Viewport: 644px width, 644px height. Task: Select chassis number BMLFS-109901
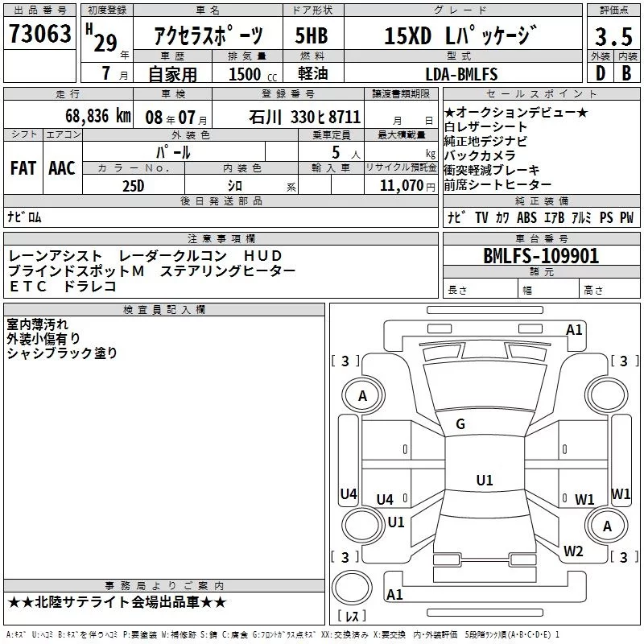(x=541, y=256)
